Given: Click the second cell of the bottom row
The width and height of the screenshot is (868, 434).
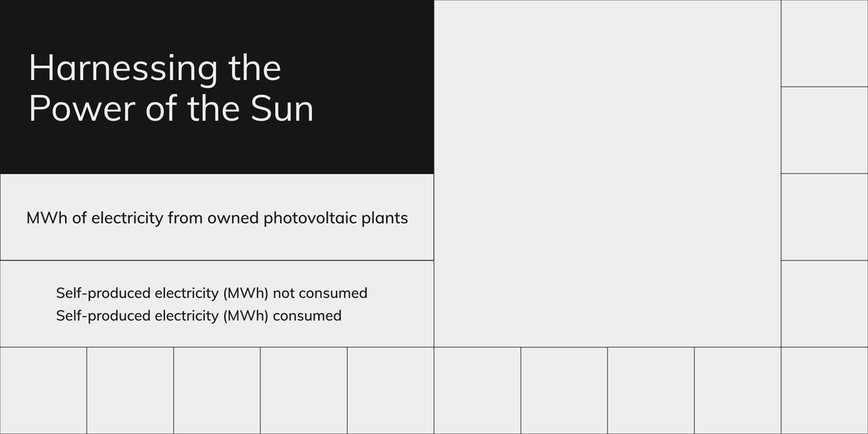Looking at the screenshot, I should [130, 391].
